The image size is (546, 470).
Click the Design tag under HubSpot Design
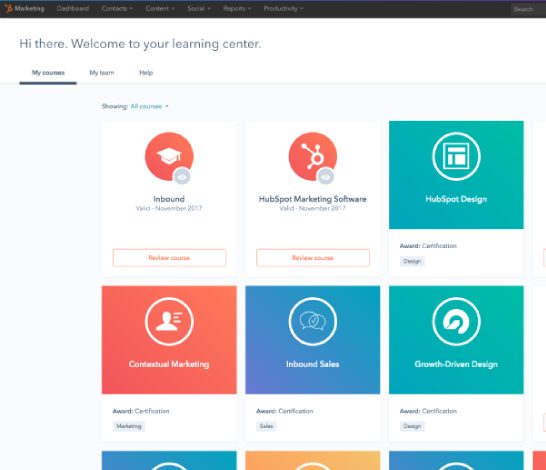coord(412,261)
